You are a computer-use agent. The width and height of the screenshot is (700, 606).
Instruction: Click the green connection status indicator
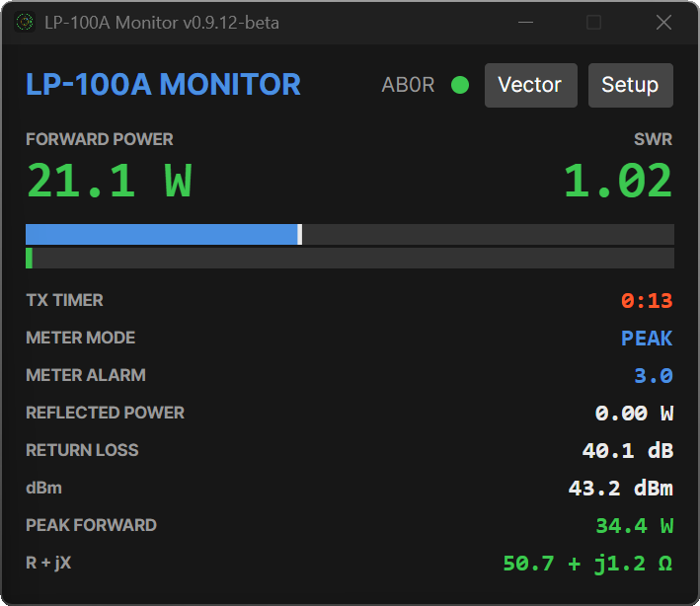point(460,85)
